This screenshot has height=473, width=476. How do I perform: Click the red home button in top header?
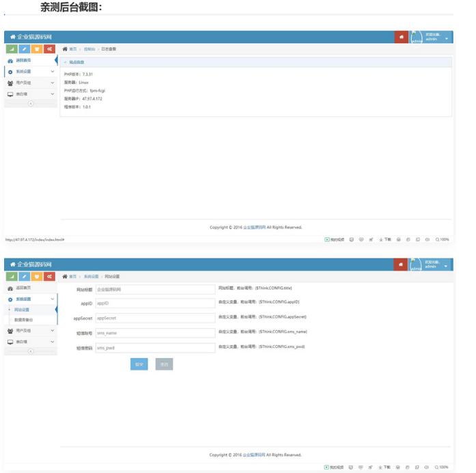[x=402, y=37]
